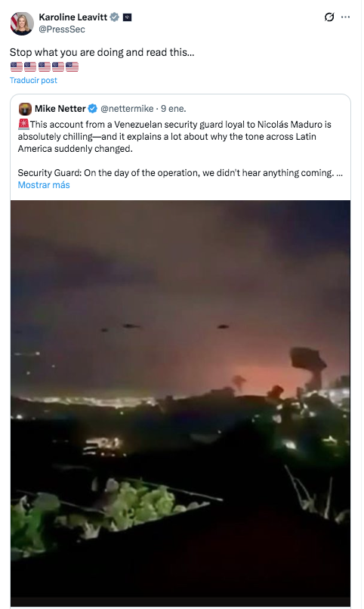
Task: Click the Mike Netter display name
Action: click(x=60, y=109)
